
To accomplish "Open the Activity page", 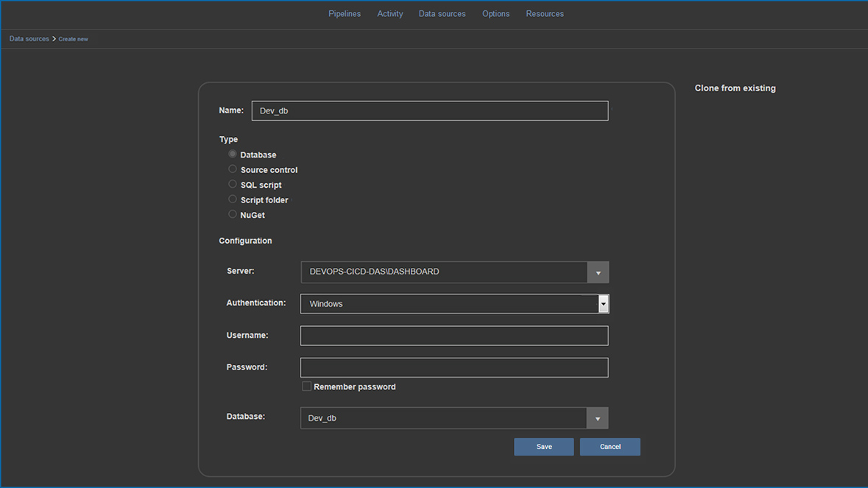I will (390, 13).
